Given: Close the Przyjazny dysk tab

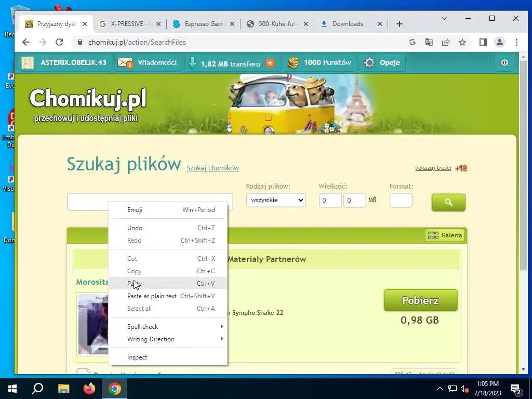Looking at the screenshot, I should click(85, 24).
